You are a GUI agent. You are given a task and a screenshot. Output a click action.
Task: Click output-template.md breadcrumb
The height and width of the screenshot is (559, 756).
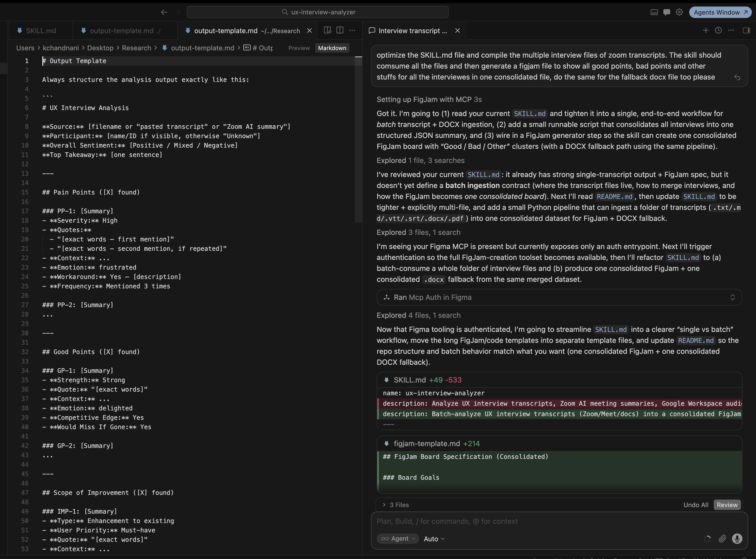[x=202, y=48]
